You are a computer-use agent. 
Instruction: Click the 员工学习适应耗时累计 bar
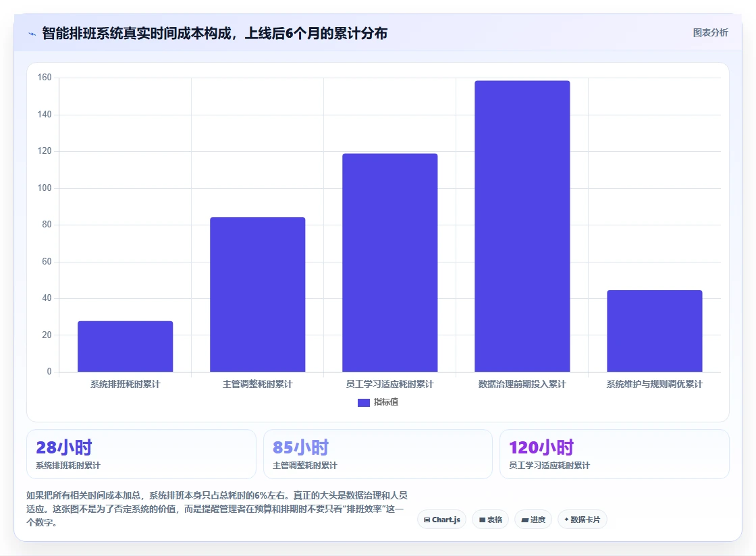390,262
